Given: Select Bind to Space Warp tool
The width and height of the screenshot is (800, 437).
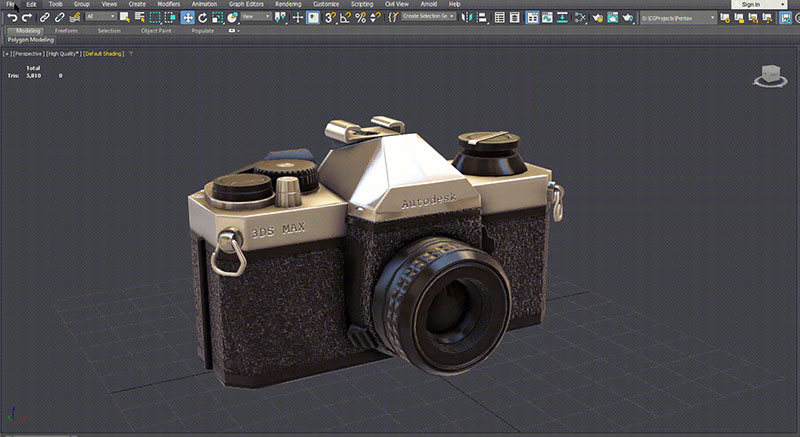Looking at the screenshot, I should tap(74, 18).
